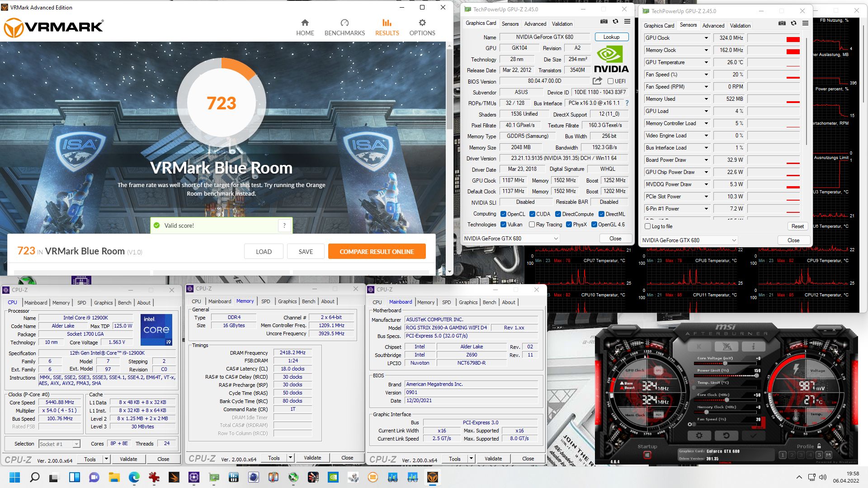
Task: Open File Explorer from taskbar
Action: 114,477
